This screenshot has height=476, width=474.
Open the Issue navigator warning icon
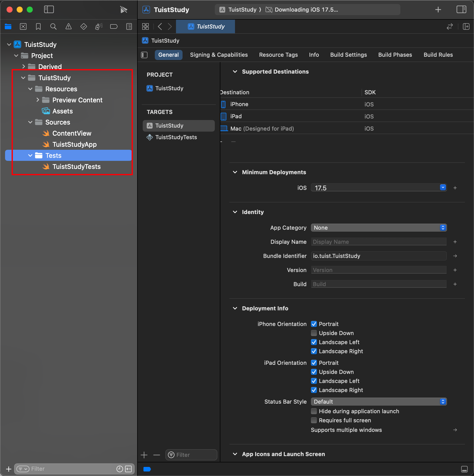(69, 26)
